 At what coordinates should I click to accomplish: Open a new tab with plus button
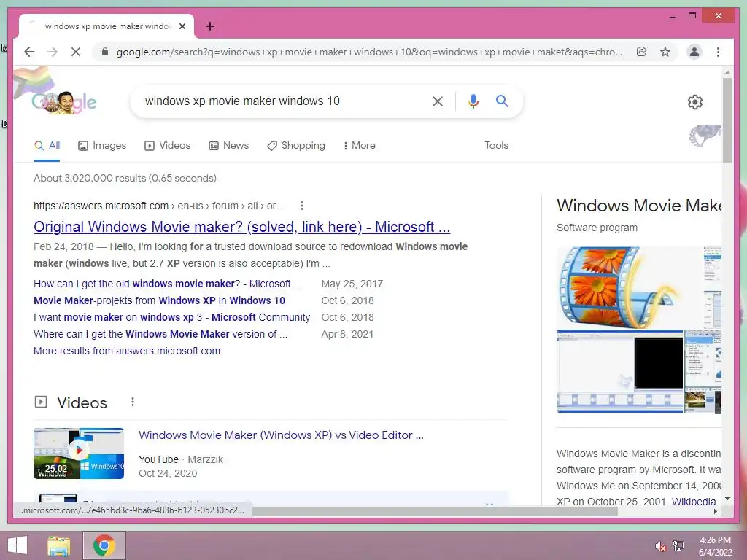(210, 26)
